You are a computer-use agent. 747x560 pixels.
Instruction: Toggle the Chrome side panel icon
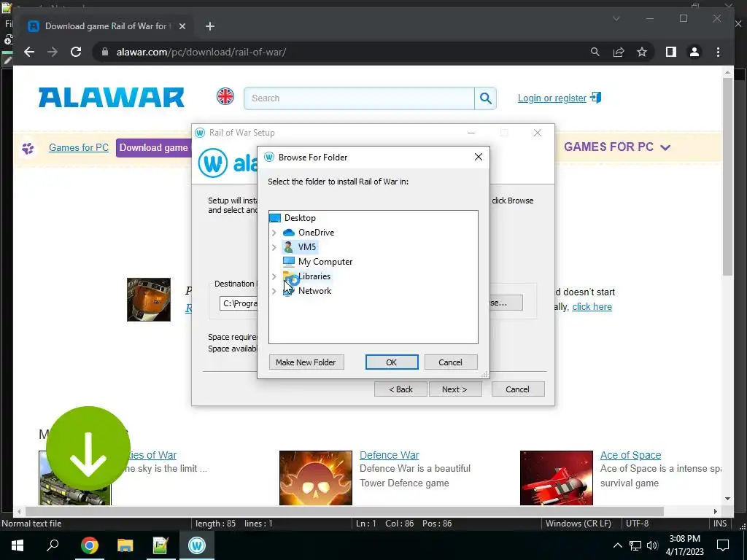(x=671, y=52)
